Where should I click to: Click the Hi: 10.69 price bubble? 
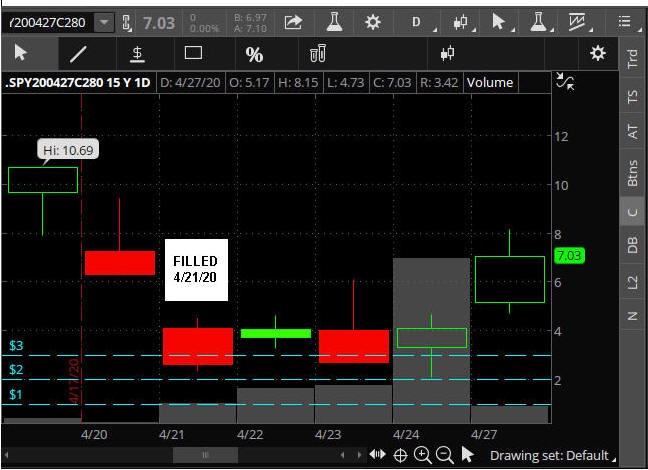tap(68, 150)
